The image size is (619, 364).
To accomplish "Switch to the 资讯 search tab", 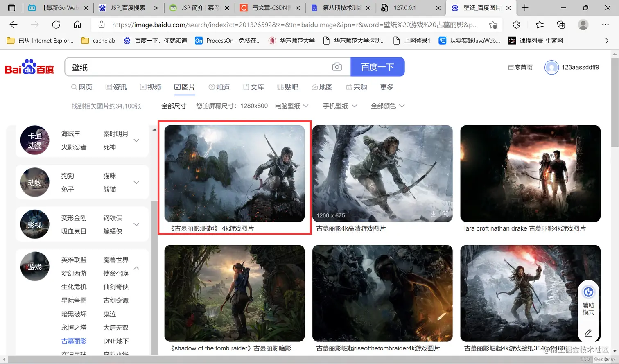I will pyautogui.click(x=116, y=87).
